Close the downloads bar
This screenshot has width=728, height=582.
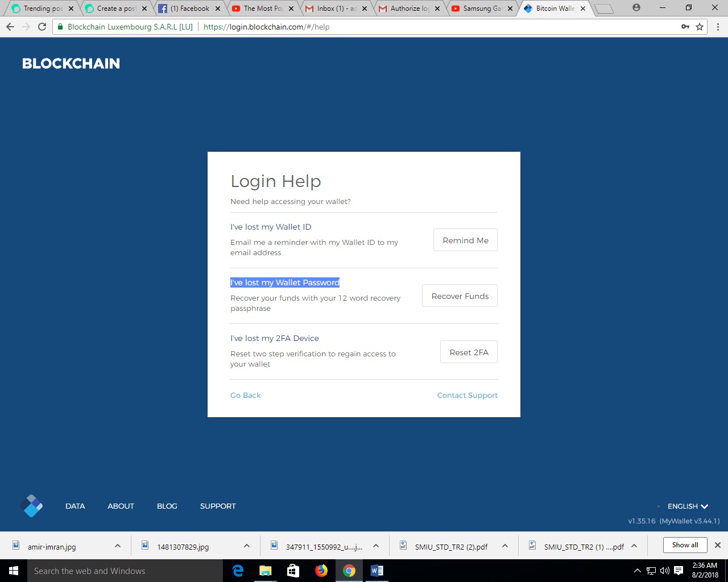click(718, 545)
